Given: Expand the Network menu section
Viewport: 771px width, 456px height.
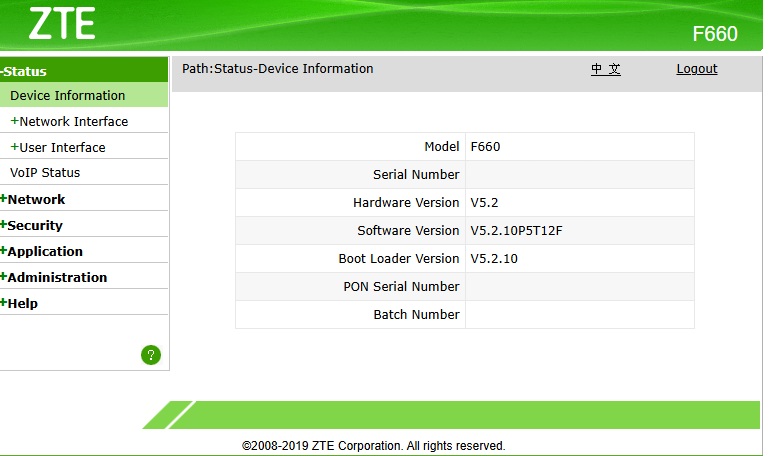Looking at the screenshot, I should [x=32, y=199].
